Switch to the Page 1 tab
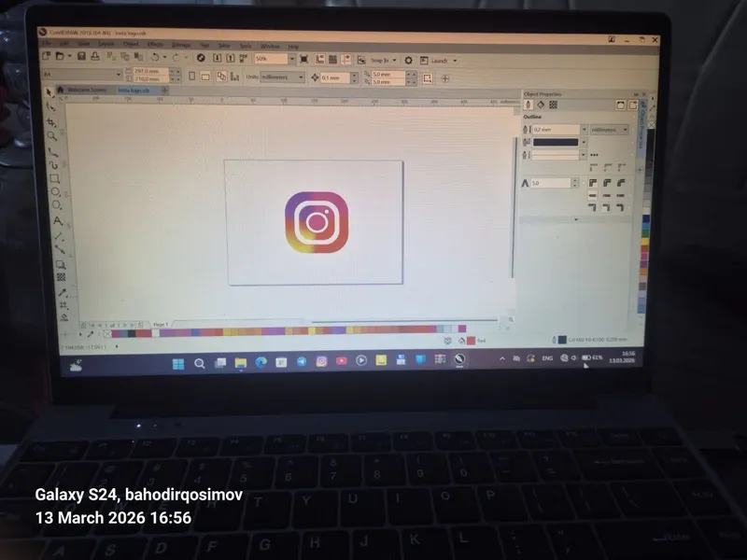This screenshot has width=747, height=560. (161, 324)
